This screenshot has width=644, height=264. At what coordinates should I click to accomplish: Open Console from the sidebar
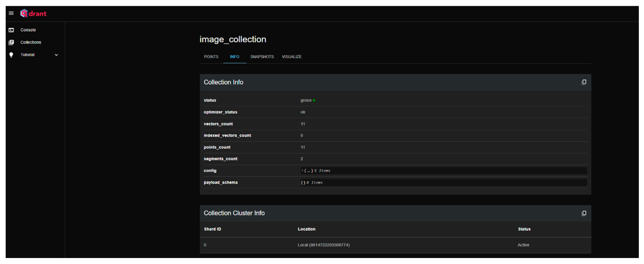(28, 30)
